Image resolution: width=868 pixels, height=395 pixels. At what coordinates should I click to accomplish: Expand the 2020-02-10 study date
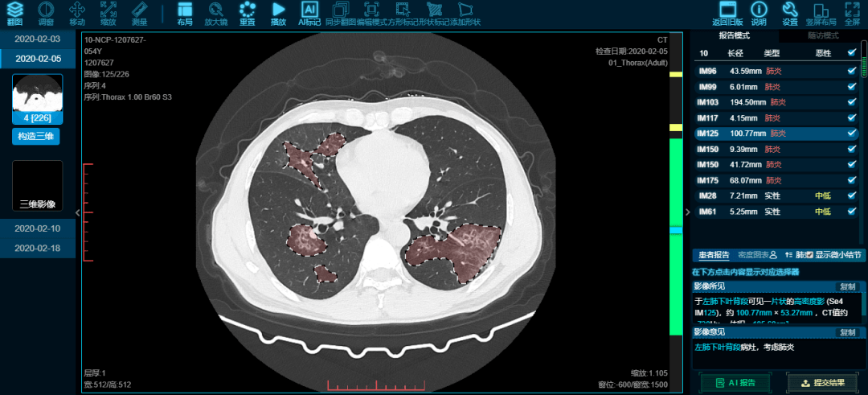pyautogui.click(x=38, y=228)
